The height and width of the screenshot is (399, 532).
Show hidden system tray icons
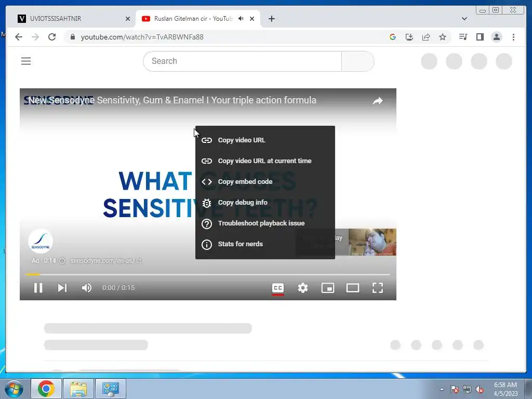coord(442,389)
